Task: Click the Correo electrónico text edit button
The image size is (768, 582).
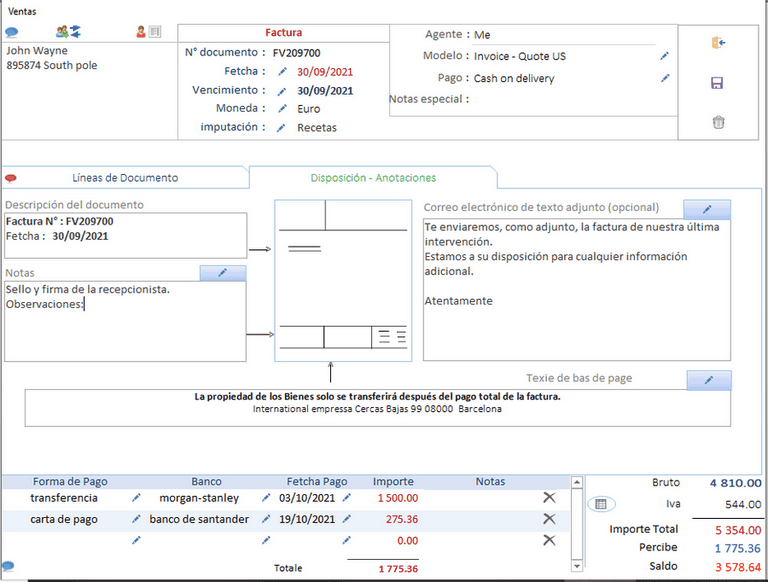Action: point(707,209)
